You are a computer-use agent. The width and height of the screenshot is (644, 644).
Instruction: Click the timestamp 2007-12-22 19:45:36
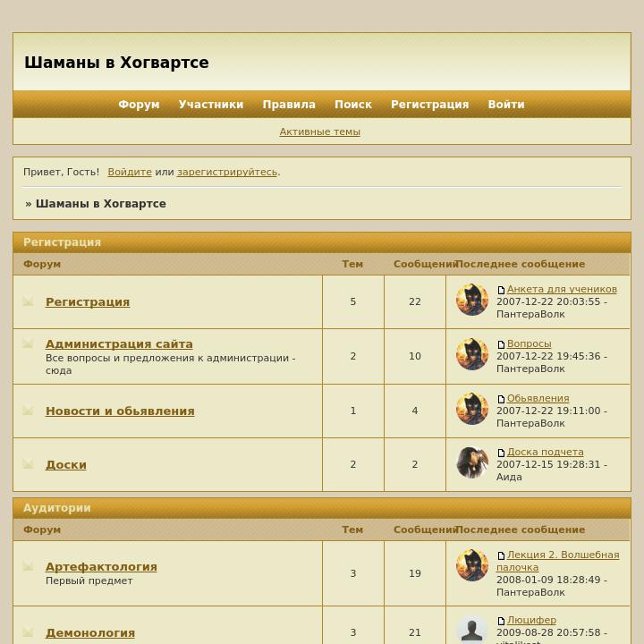tap(548, 356)
